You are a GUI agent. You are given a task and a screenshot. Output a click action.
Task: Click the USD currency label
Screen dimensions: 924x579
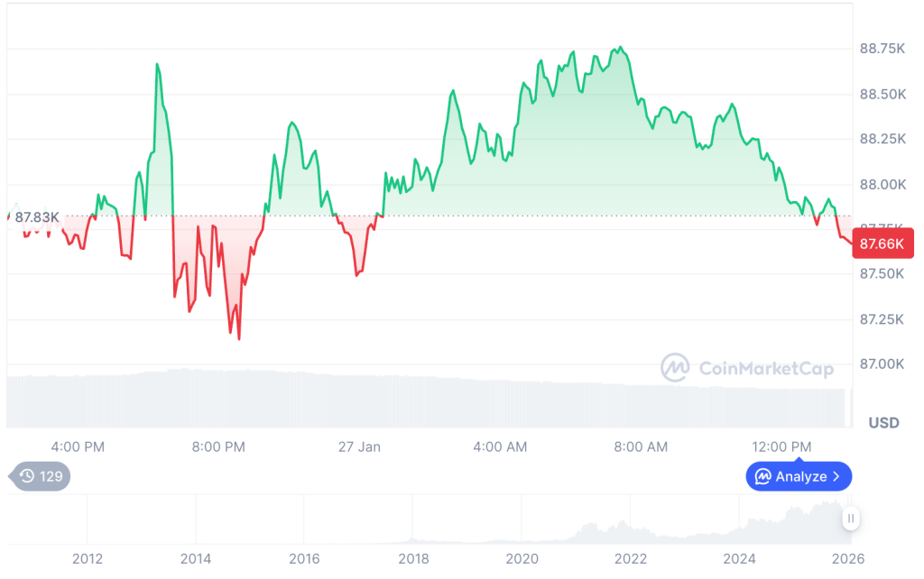[883, 423]
